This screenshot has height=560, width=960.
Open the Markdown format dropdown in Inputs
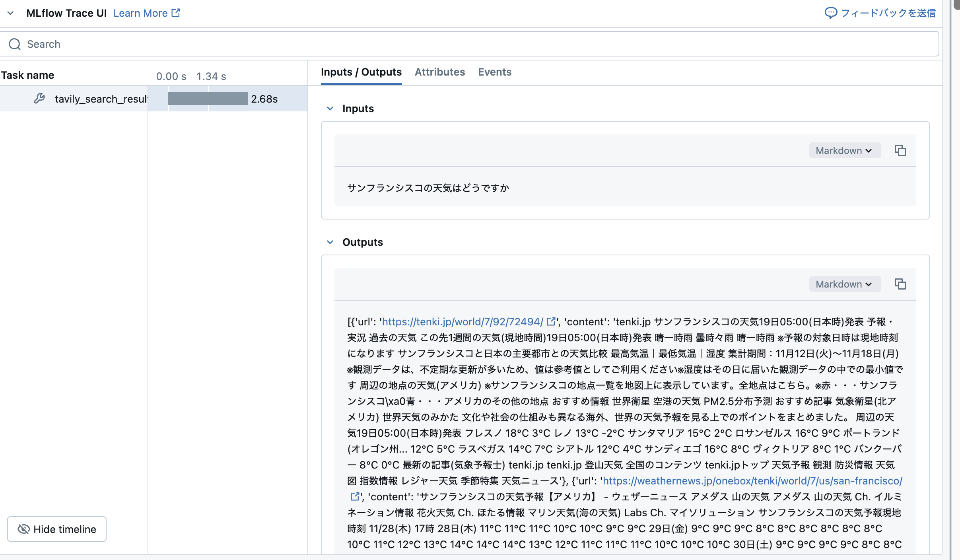point(844,150)
